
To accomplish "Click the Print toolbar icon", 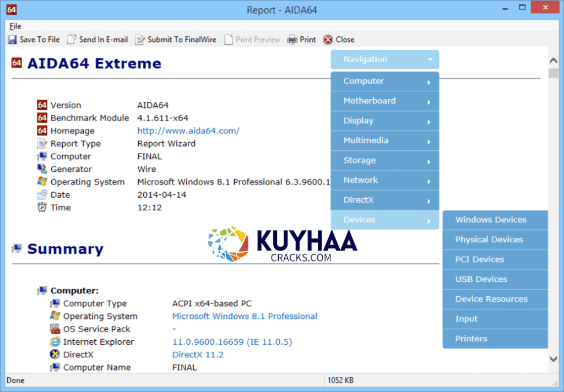I will 295,39.
